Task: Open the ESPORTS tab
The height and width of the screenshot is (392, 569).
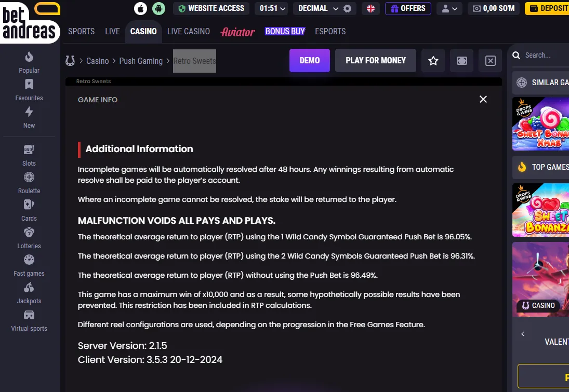Action: tap(330, 32)
